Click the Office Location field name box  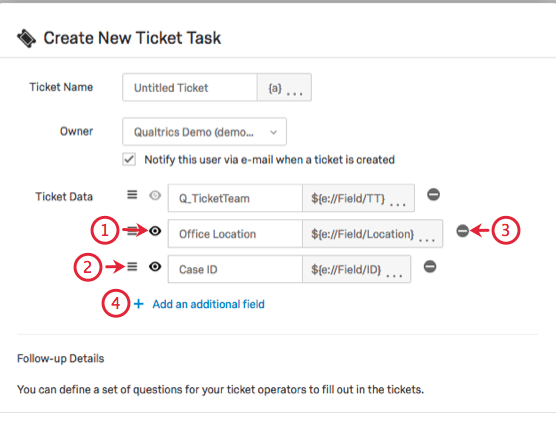pos(235,234)
